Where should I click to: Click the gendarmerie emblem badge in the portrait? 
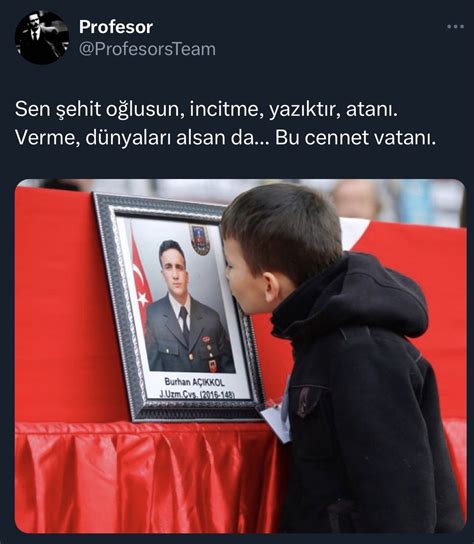coord(200,240)
